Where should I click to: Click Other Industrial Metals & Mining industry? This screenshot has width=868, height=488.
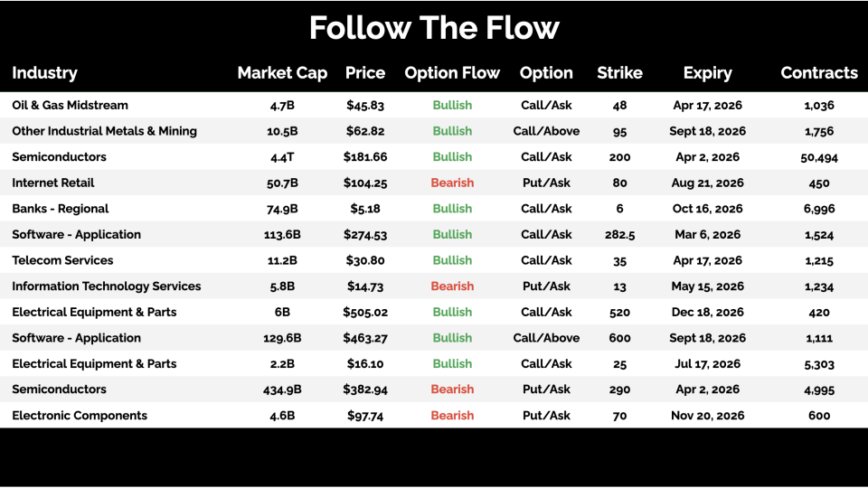104,131
